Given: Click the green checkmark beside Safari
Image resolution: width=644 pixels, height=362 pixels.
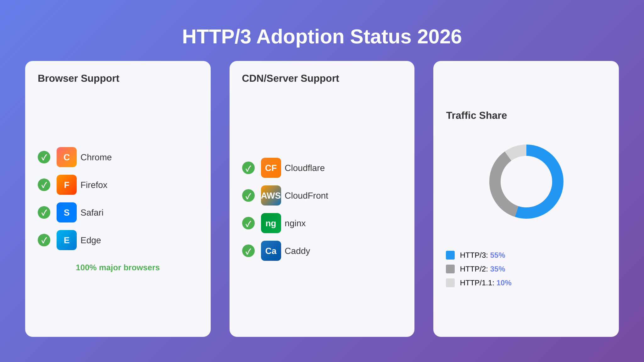Looking at the screenshot, I should (44, 212).
